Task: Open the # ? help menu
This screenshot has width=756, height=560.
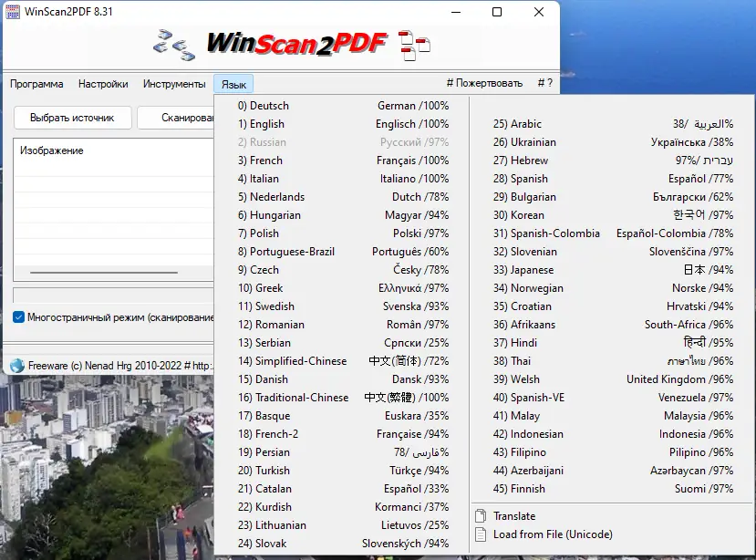Action: click(x=544, y=83)
